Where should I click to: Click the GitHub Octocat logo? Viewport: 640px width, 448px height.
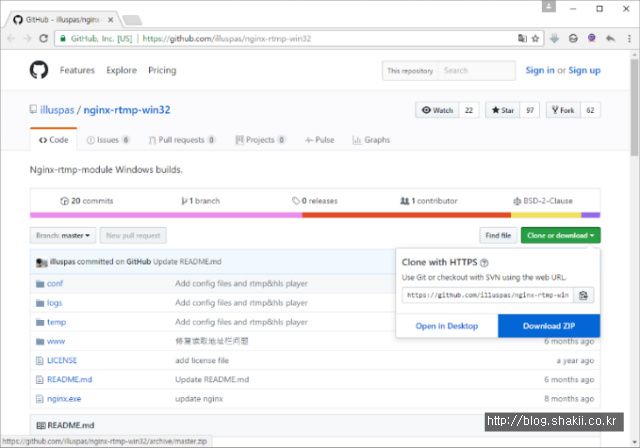click(39, 70)
